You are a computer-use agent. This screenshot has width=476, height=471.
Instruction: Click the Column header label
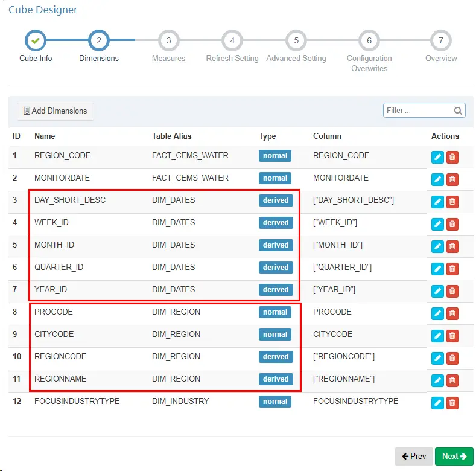327,136
